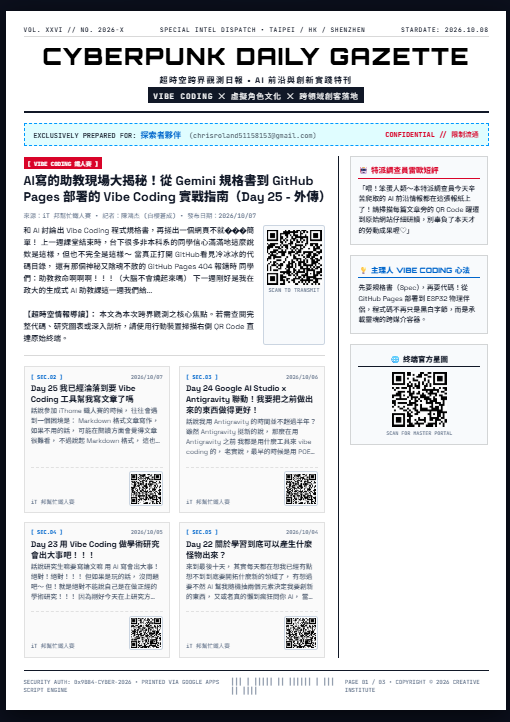Click the 特派網查員雷歐短評 heading
510x722 pixels.
click(x=405, y=170)
